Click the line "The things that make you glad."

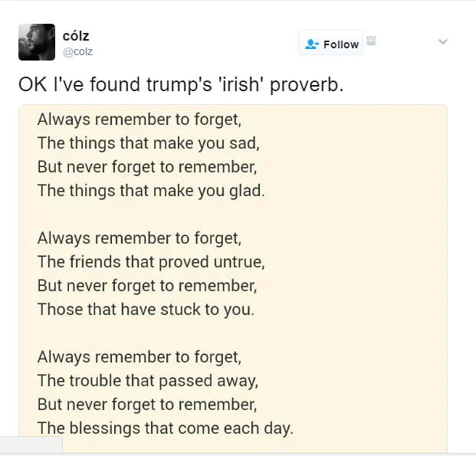coord(151,190)
